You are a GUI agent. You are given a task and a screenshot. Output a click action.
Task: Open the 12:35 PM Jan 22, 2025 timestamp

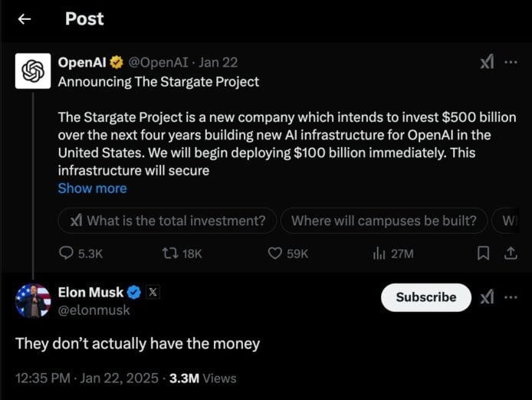[x=87, y=378]
